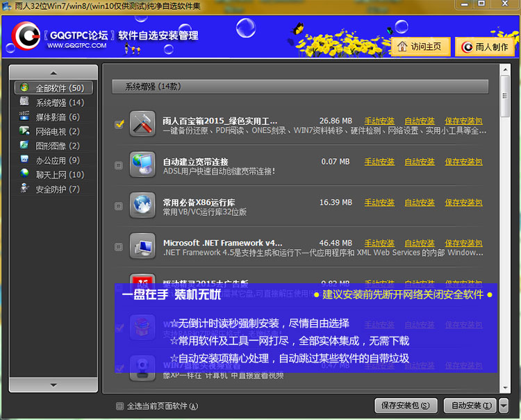This screenshot has width=521, height=420.
Task: Click the Microsoft .NET Framework computer icon
Action: 142,246
